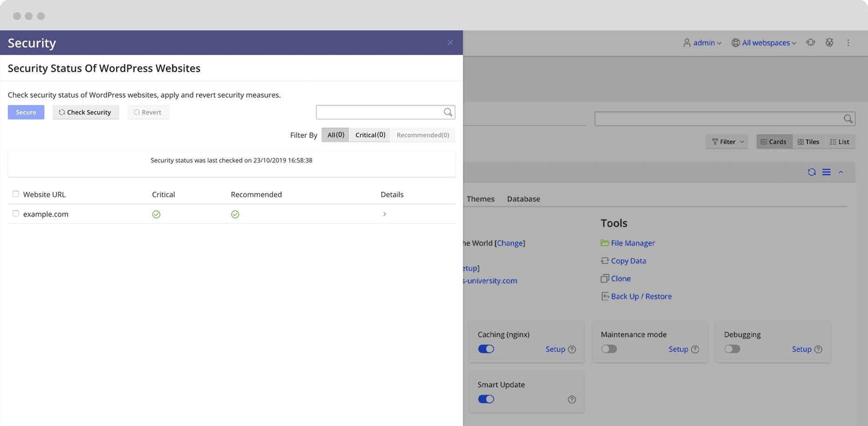Open the vertical three-dots menu at top right
The width and height of the screenshot is (868, 426).
[848, 43]
